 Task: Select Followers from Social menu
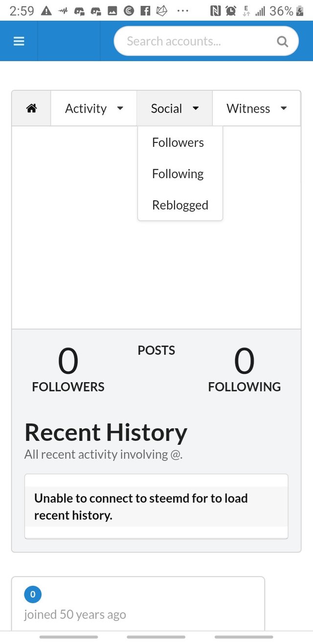pos(178,142)
